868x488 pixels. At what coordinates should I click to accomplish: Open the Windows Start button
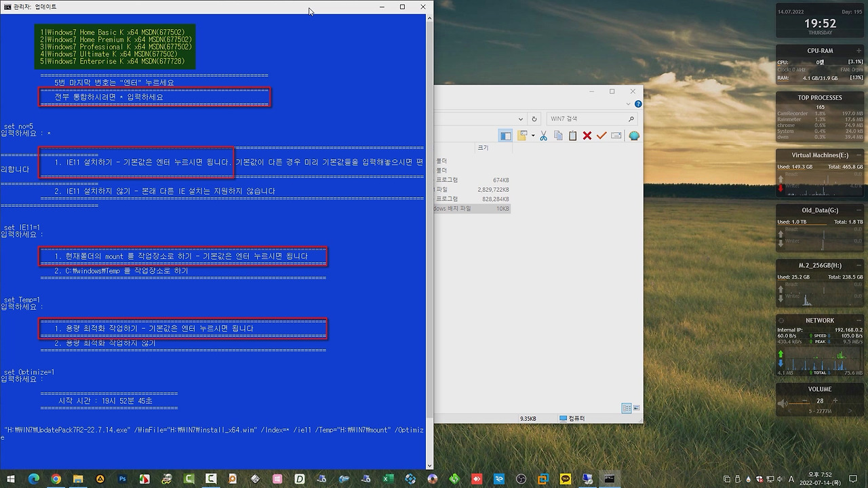click(12, 479)
